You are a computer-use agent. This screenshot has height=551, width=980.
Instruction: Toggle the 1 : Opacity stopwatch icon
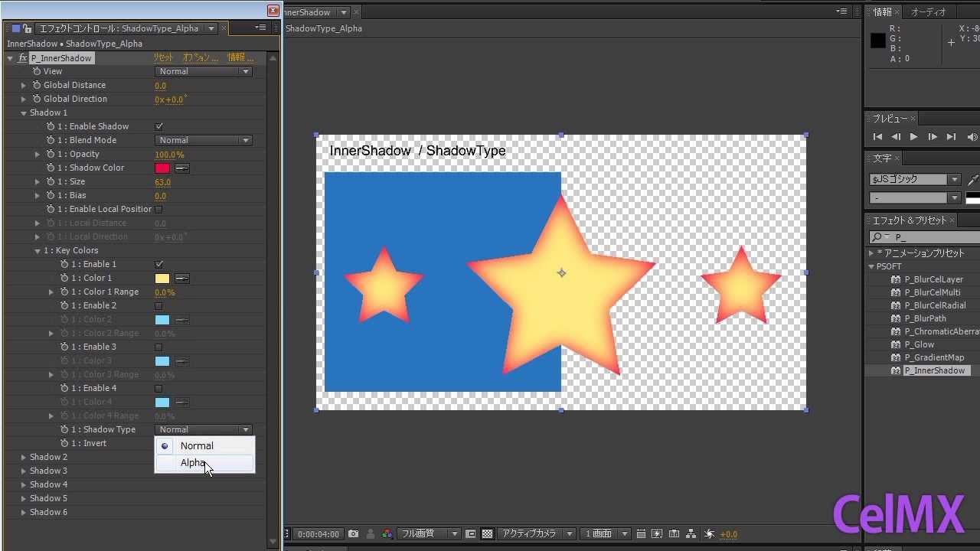pos(51,154)
